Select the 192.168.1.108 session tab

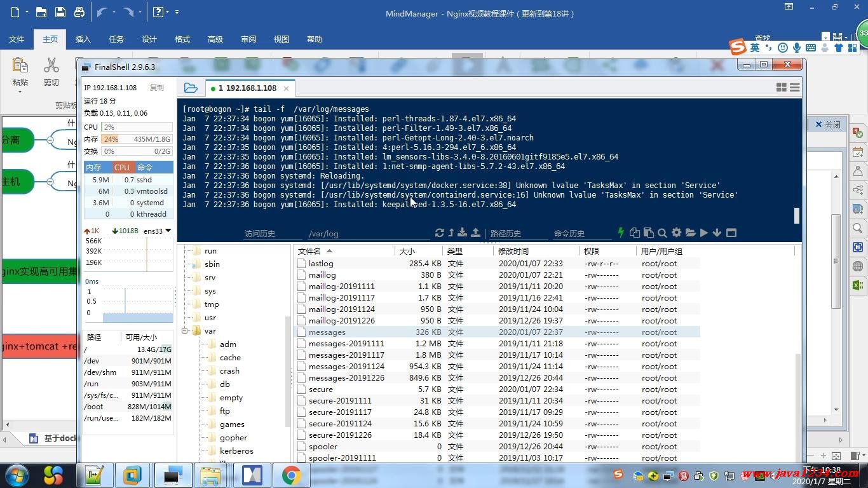click(248, 88)
